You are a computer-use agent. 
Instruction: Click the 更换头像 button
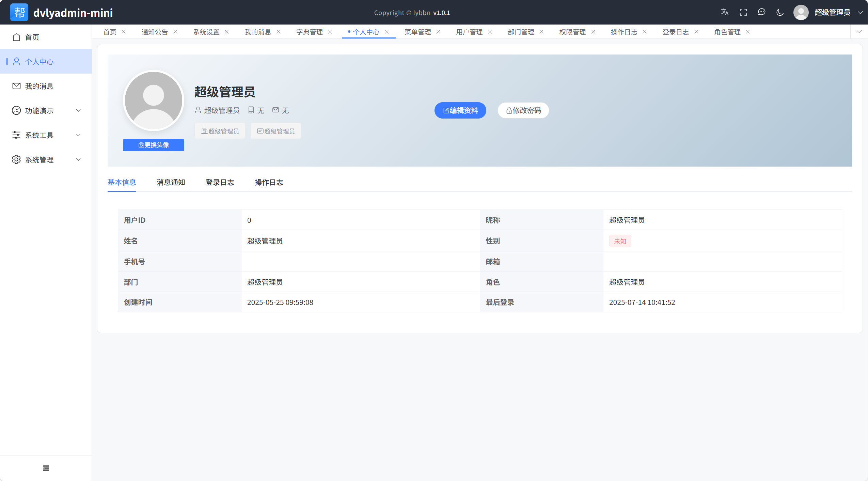tap(154, 145)
